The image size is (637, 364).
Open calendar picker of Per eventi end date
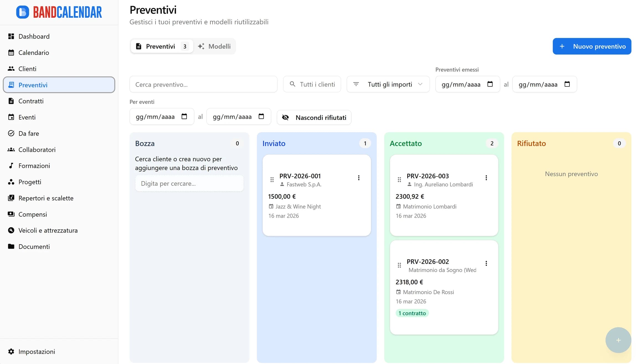pyautogui.click(x=261, y=116)
